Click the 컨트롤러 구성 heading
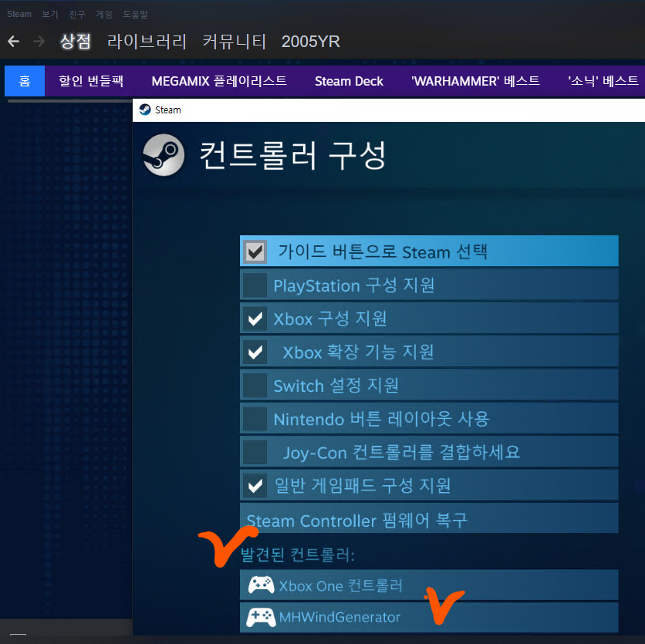This screenshot has width=645, height=644. pos(292,155)
